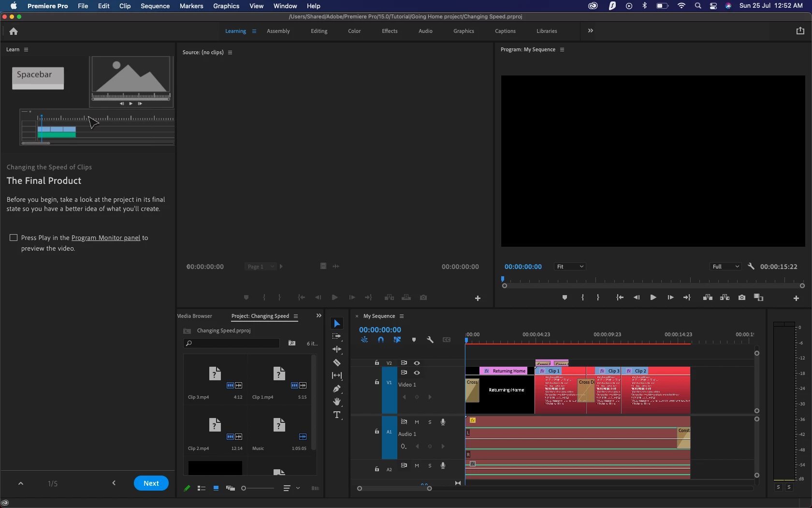Select the Type tool
812x508 pixels.
tap(337, 415)
